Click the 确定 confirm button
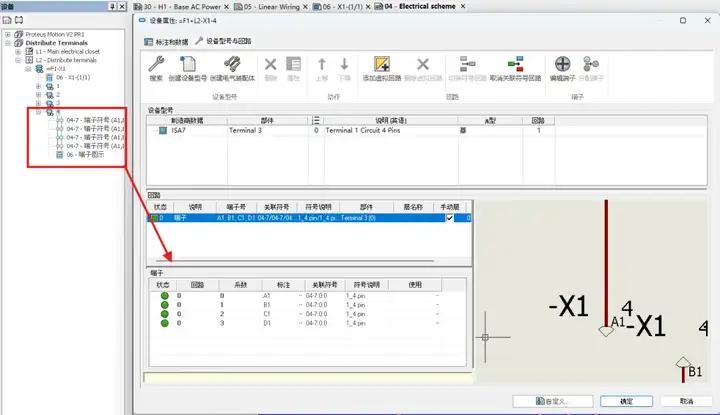 [x=625, y=401]
